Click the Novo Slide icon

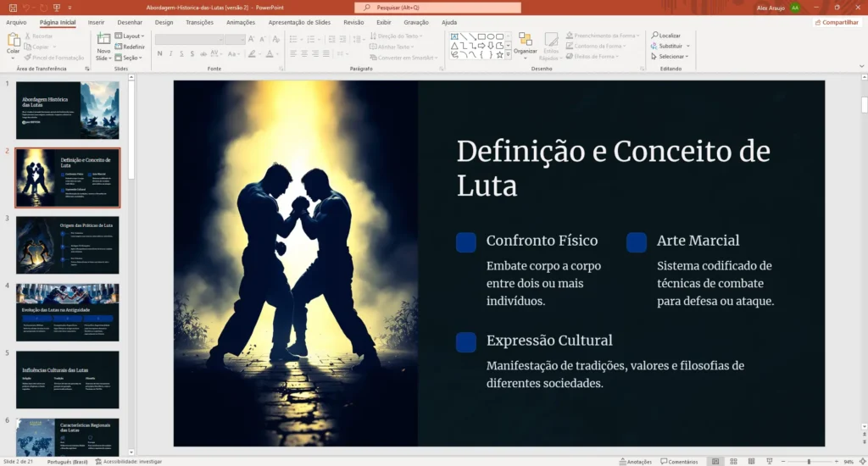pos(103,40)
